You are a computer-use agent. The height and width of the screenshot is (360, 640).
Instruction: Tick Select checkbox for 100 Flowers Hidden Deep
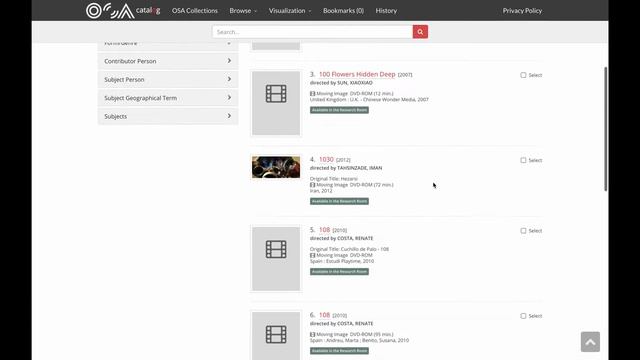523,75
